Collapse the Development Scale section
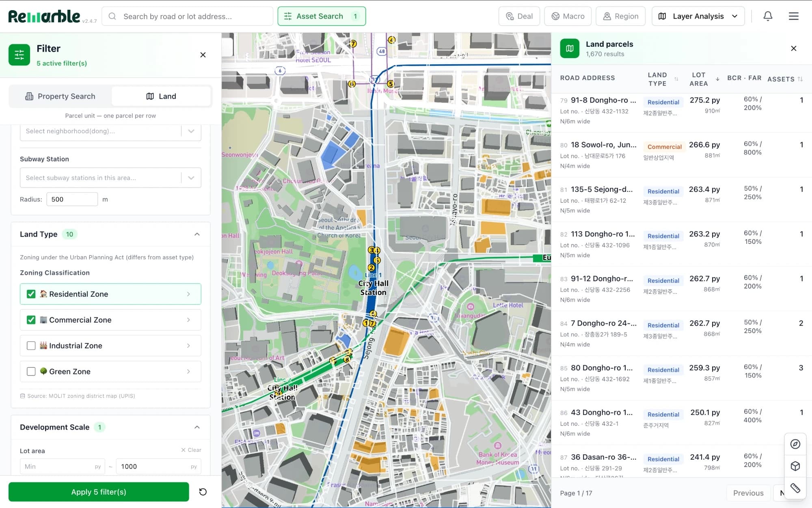The width and height of the screenshot is (812, 508). coord(197,427)
